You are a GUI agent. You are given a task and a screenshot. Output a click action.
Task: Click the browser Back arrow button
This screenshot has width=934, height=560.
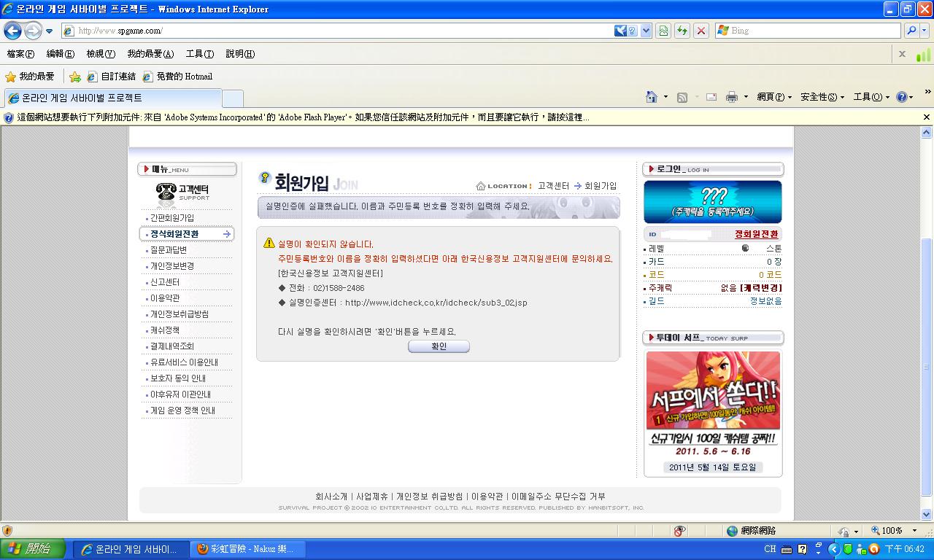[x=12, y=31]
